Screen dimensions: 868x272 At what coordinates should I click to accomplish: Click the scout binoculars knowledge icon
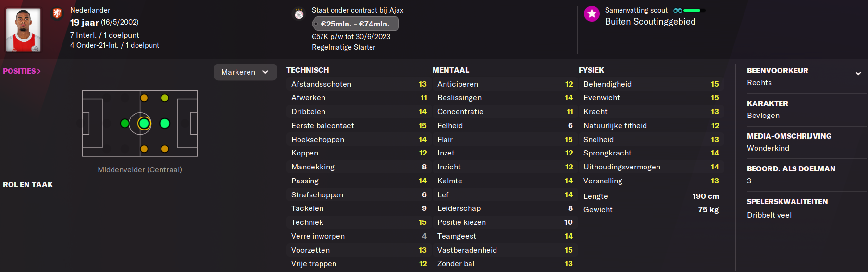point(678,10)
